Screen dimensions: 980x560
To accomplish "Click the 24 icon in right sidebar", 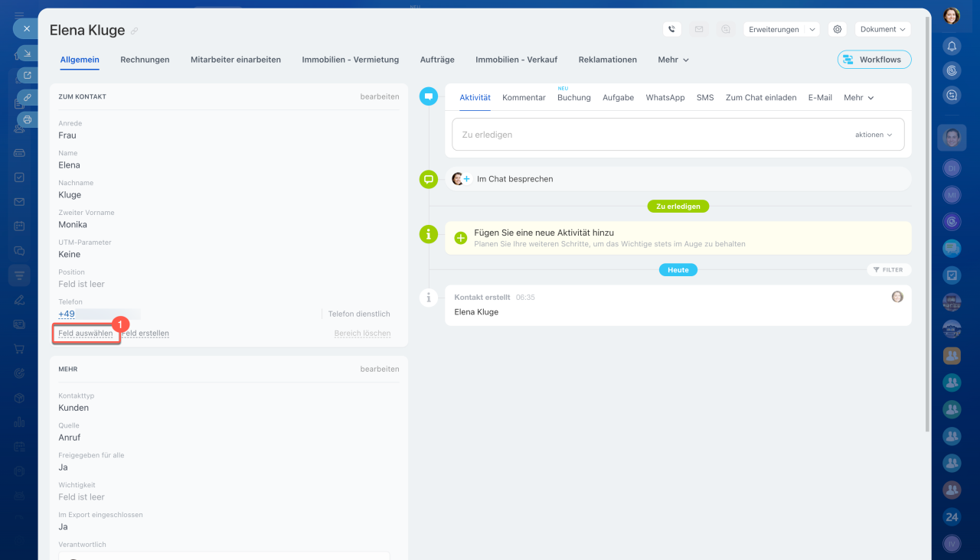I will pos(952,517).
